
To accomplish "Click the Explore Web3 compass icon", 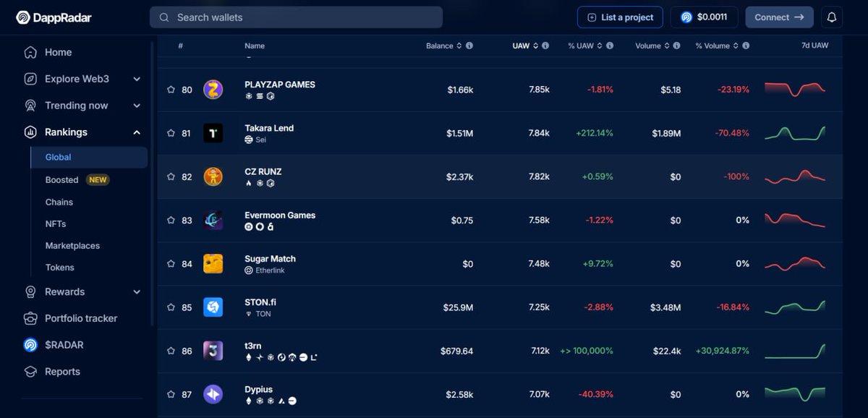I will tap(30, 79).
